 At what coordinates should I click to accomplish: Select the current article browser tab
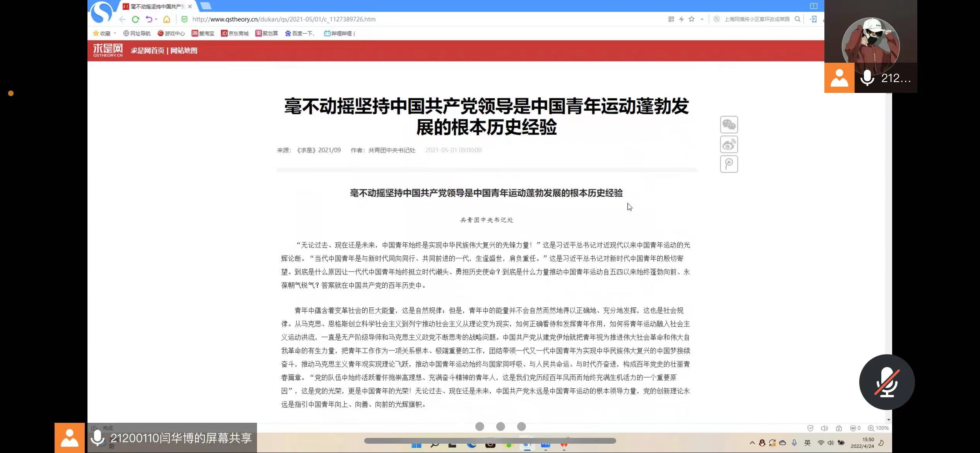click(157, 7)
